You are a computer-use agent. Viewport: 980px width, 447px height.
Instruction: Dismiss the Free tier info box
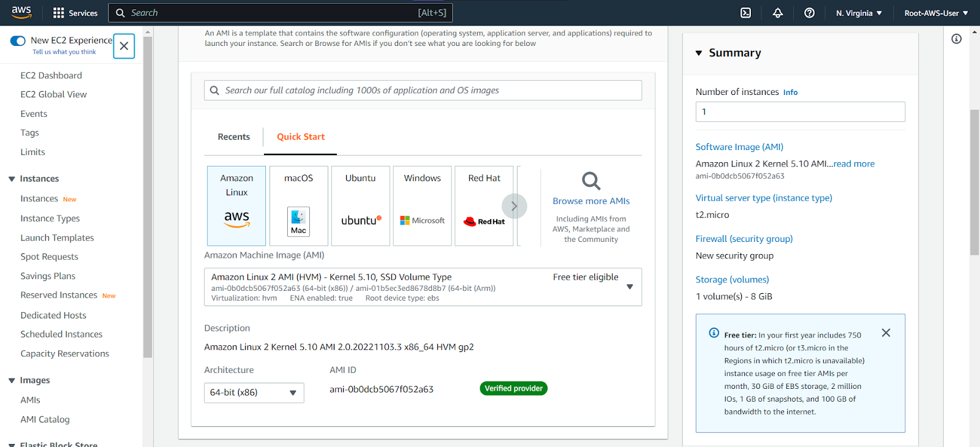886,333
